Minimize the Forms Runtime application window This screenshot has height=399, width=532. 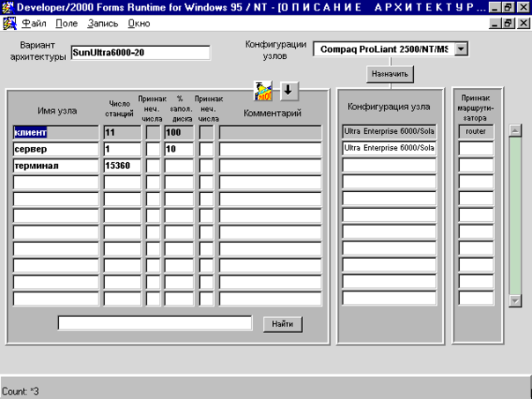(495, 7)
